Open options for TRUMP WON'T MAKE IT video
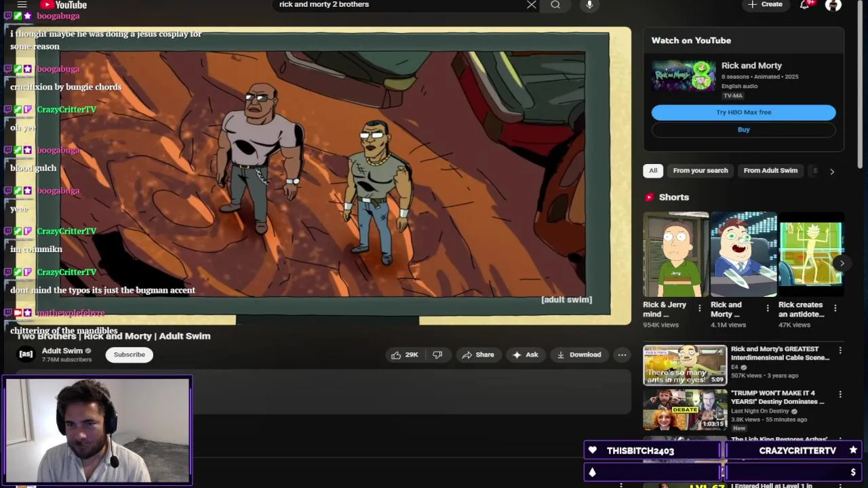868x488 pixels. click(x=840, y=394)
